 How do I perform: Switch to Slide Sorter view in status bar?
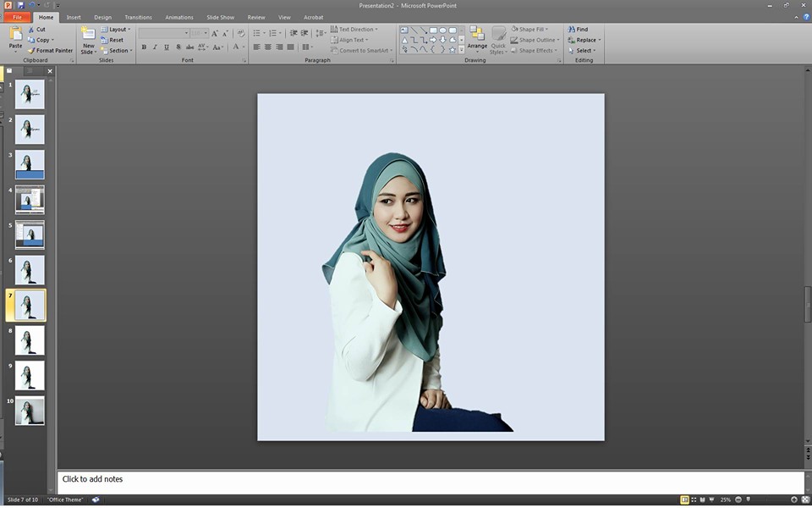point(694,500)
